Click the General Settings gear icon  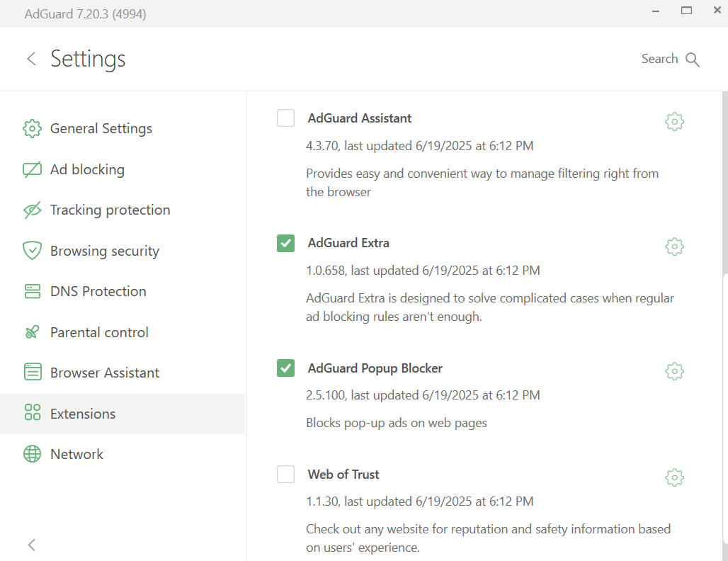coord(32,129)
